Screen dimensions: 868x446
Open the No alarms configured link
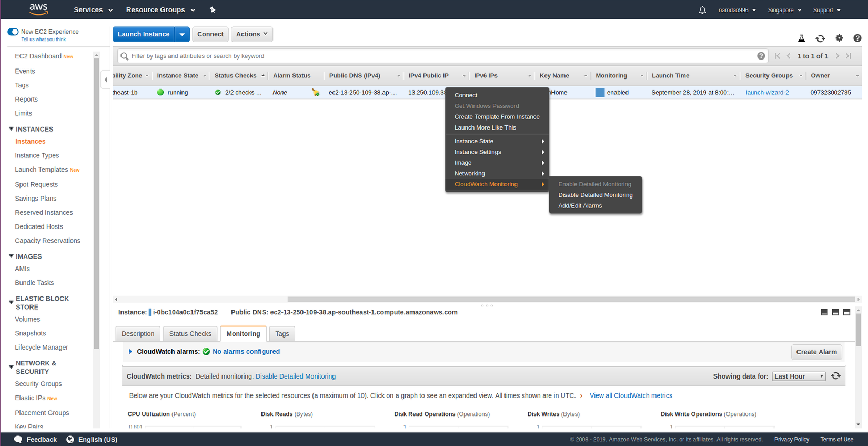(246, 352)
